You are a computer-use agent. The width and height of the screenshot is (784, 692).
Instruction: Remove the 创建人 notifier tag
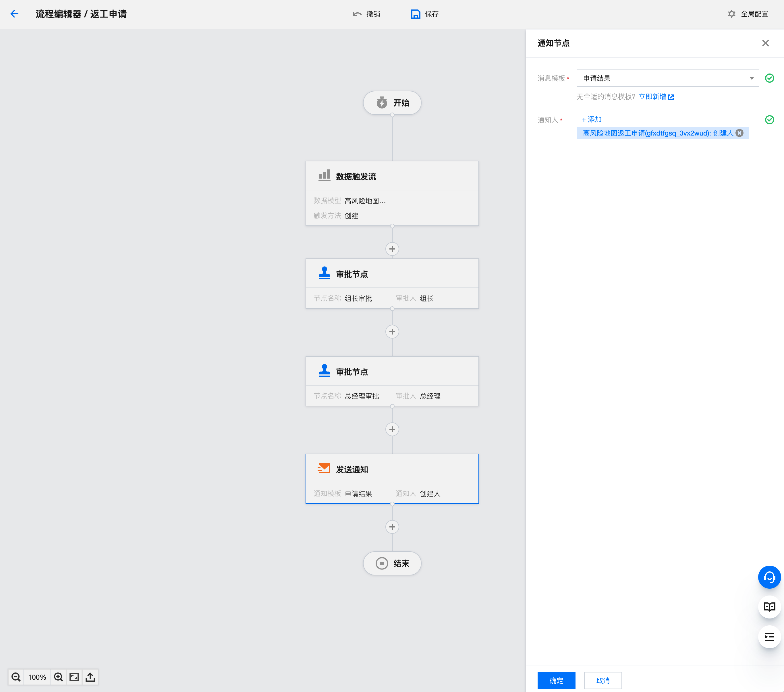tap(739, 133)
